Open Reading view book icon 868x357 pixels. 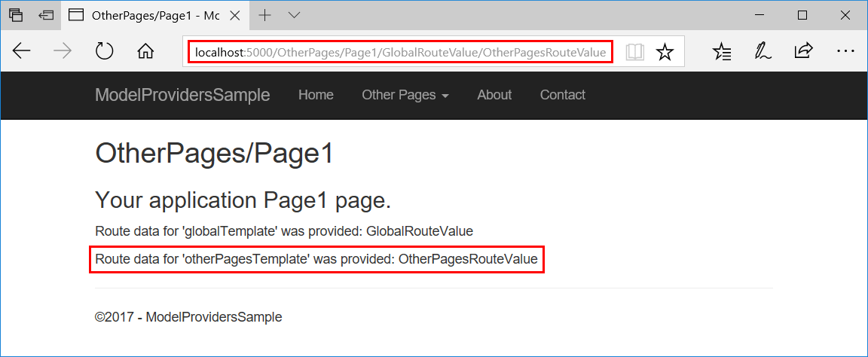(x=635, y=53)
